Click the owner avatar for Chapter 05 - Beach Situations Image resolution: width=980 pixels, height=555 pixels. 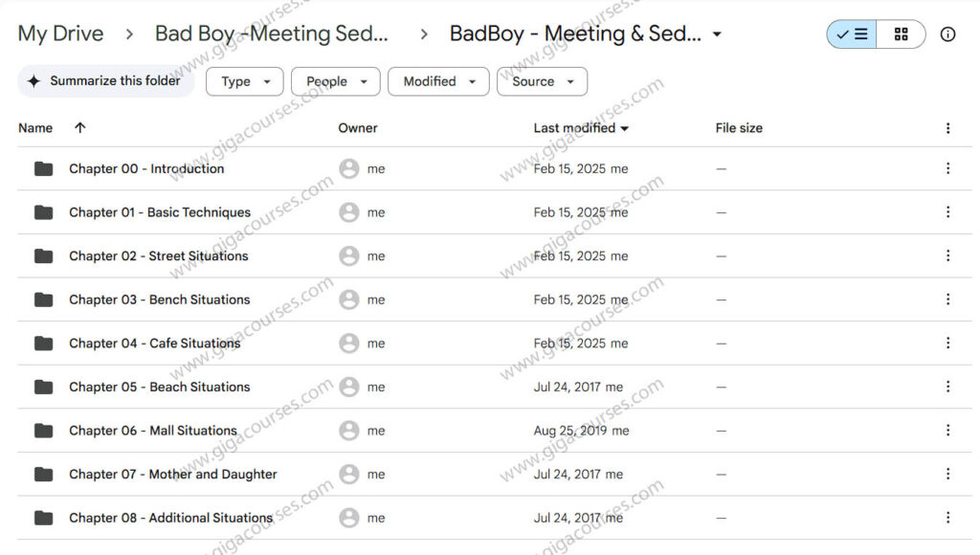coord(349,387)
